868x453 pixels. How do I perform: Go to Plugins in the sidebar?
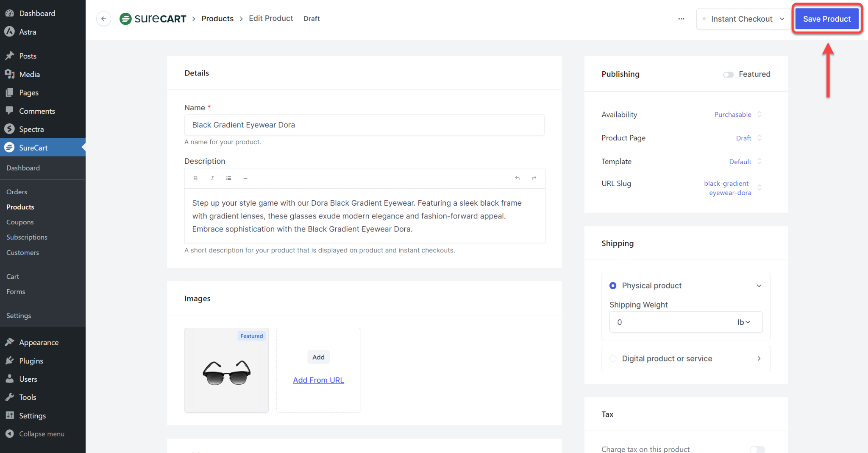coord(31,361)
